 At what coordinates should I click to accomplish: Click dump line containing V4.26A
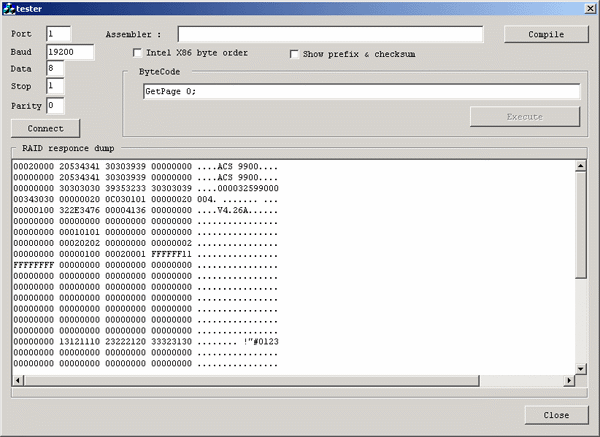click(146, 210)
